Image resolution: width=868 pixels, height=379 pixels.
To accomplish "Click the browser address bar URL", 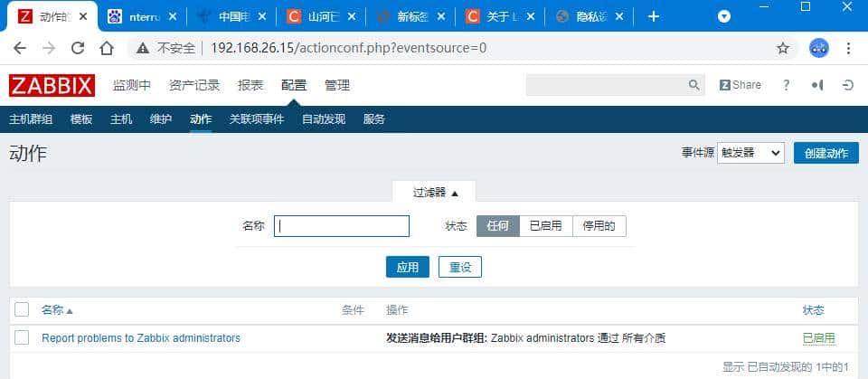I will click(349, 48).
